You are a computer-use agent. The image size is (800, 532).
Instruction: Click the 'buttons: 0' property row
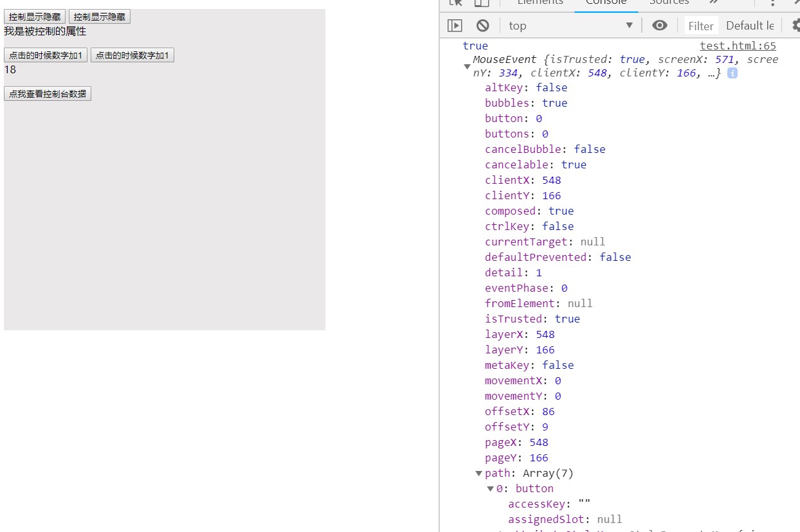click(x=516, y=134)
